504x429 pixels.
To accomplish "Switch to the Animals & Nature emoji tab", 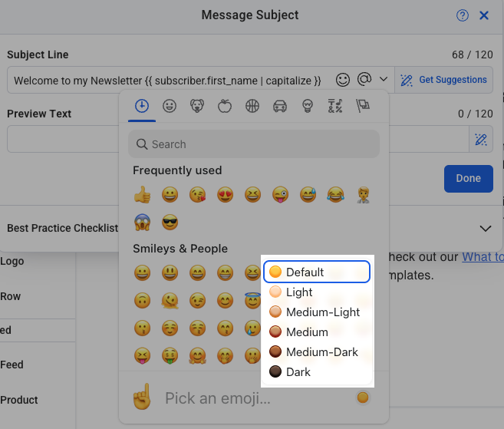I will (196, 106).
